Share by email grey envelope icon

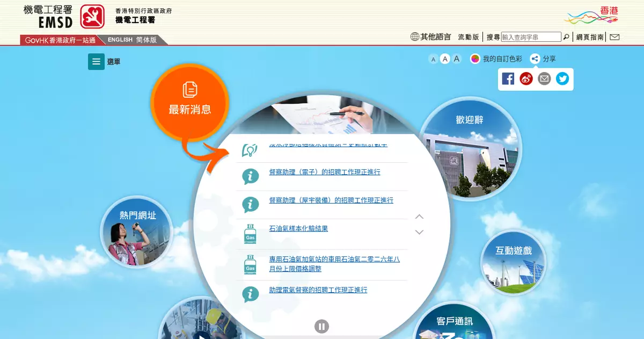pos(544,79)
